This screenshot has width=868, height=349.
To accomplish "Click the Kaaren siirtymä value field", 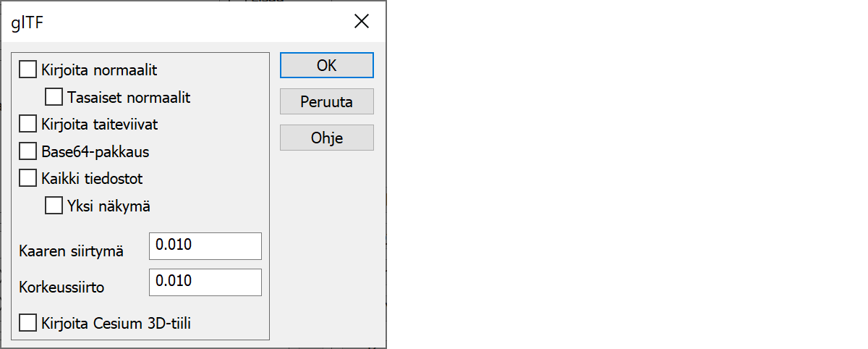I will click(205, 246).
